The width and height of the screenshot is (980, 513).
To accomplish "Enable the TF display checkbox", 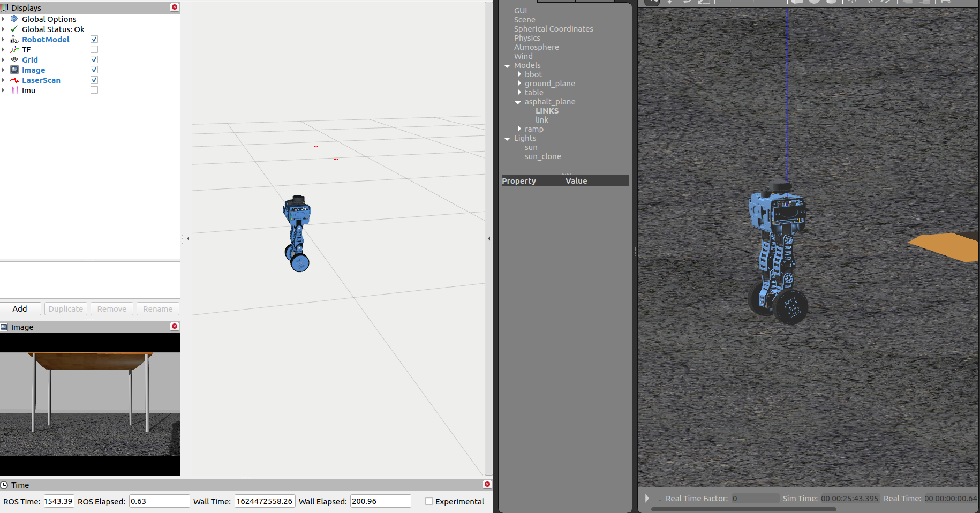I will pos(94,50).
